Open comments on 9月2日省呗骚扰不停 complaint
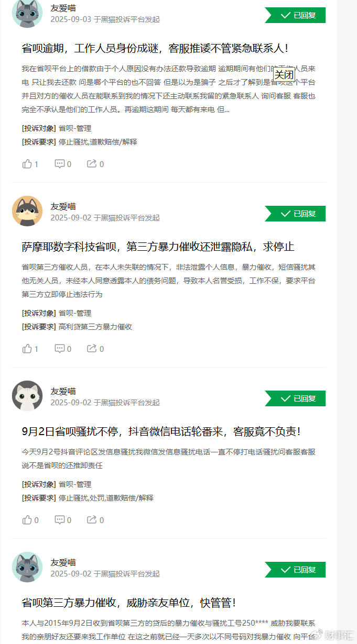Screen dimensions: 357x644 click(63, 520)
